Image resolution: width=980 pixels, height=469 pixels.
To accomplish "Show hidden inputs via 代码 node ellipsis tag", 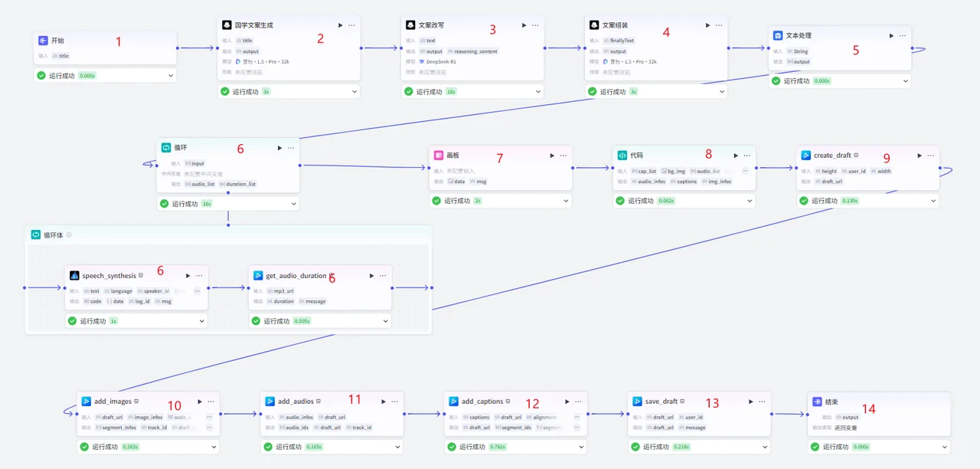I will [x=745, y=171].
